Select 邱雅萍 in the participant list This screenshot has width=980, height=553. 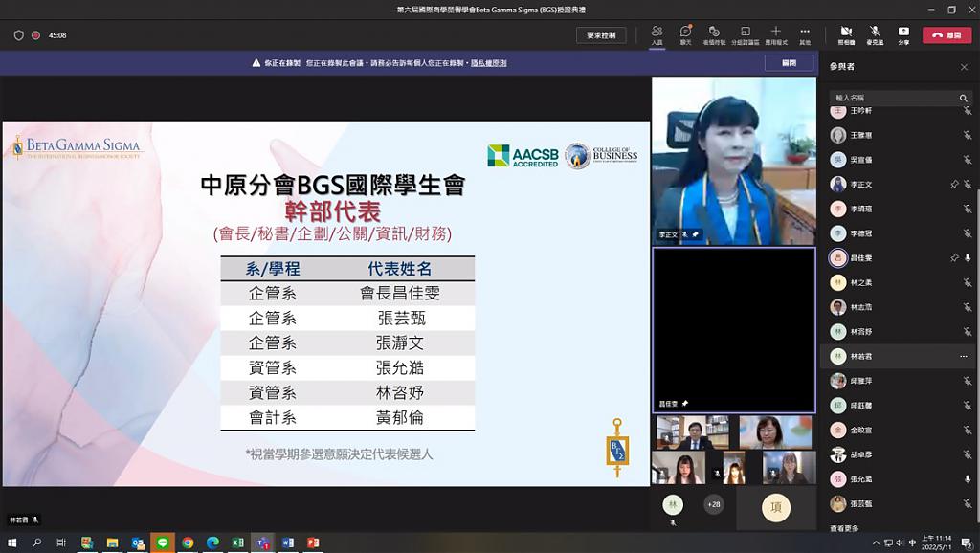click(897, 381)
